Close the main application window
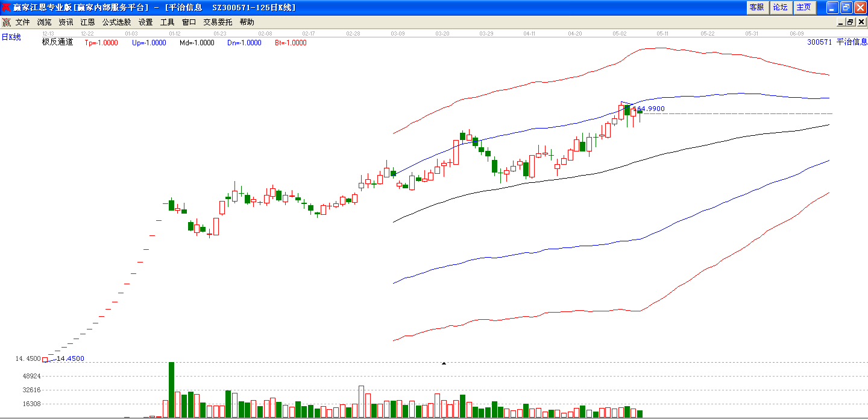Viewport: 868px width, 420px height. tap(860, 7)
